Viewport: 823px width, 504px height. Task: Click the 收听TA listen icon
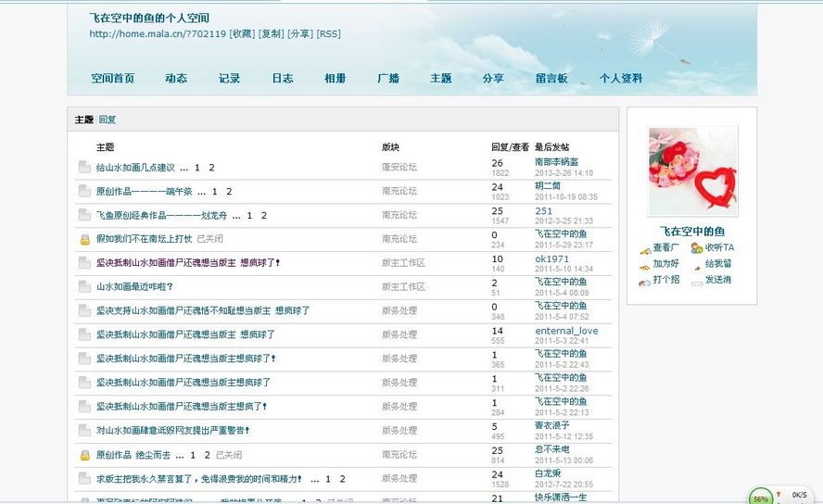696,248
